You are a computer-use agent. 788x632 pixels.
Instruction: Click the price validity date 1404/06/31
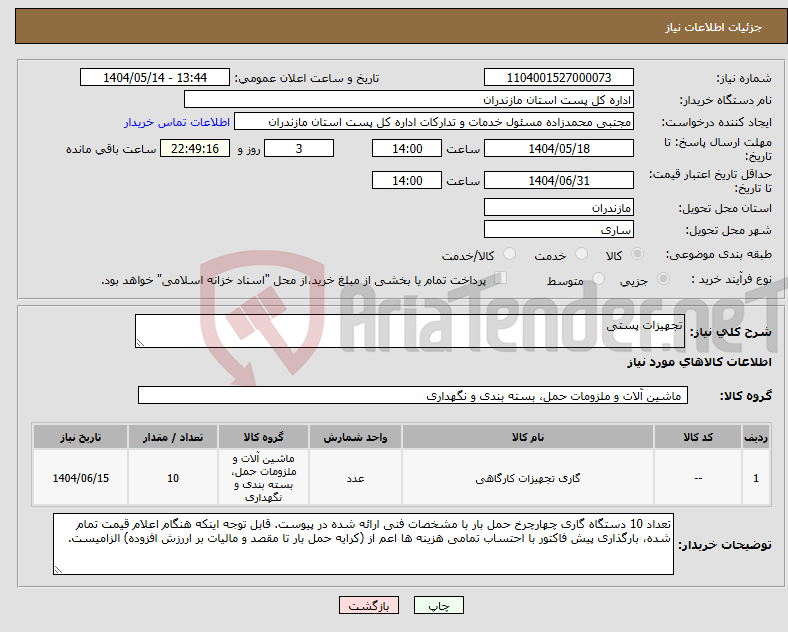click(x=558, y=180)
